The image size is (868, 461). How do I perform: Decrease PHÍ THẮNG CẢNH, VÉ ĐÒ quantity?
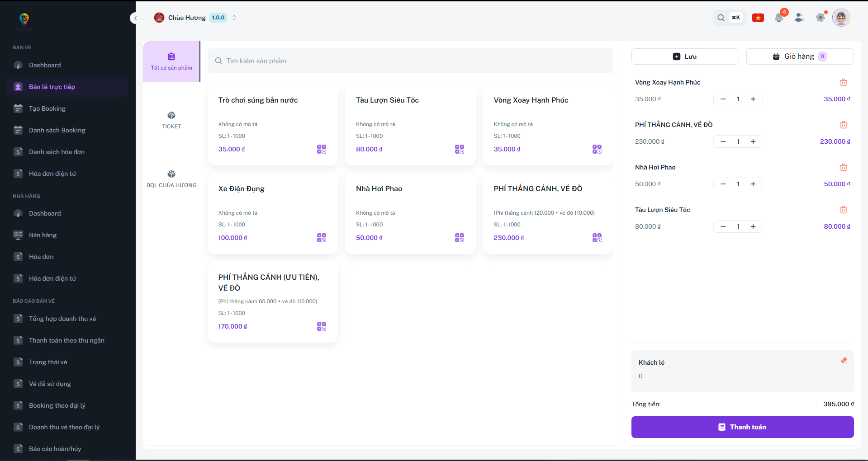click(723, 141)
